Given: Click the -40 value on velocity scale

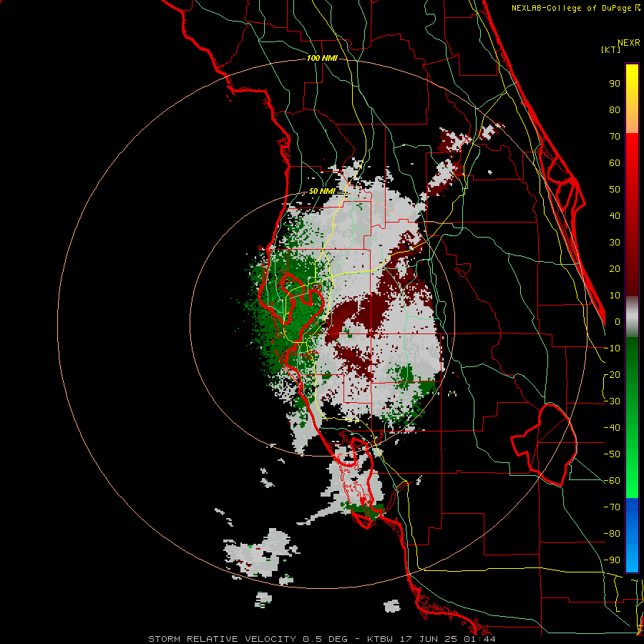Looking at the screenshot, I should pos(612,428).
